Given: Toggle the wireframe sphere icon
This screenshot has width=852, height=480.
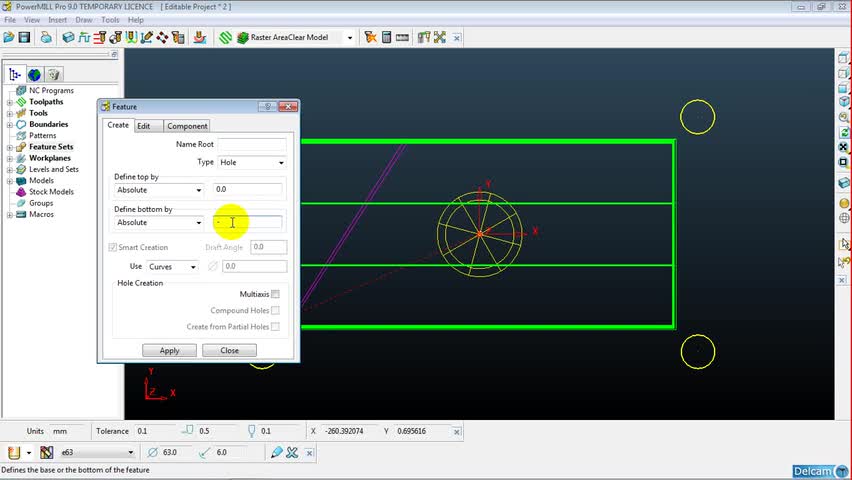Looking at the screenshot, I should coord(844,218).
